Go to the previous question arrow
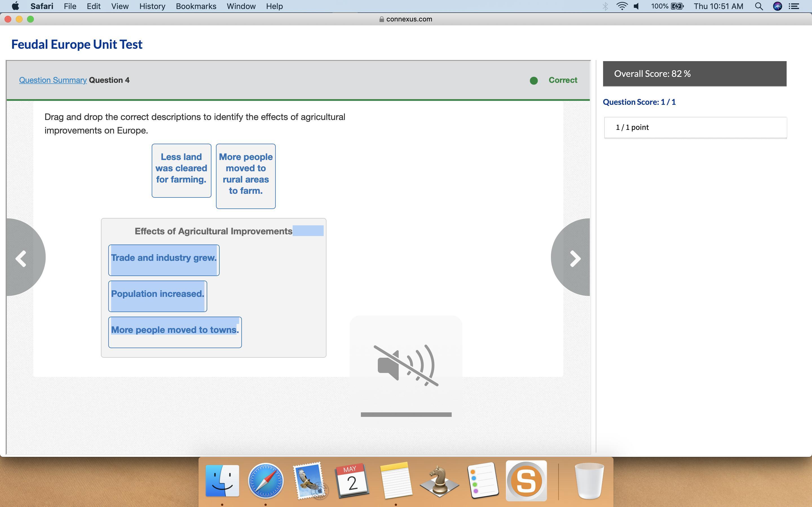Screen dimensions: 812x507 click(x=21, y=259)
